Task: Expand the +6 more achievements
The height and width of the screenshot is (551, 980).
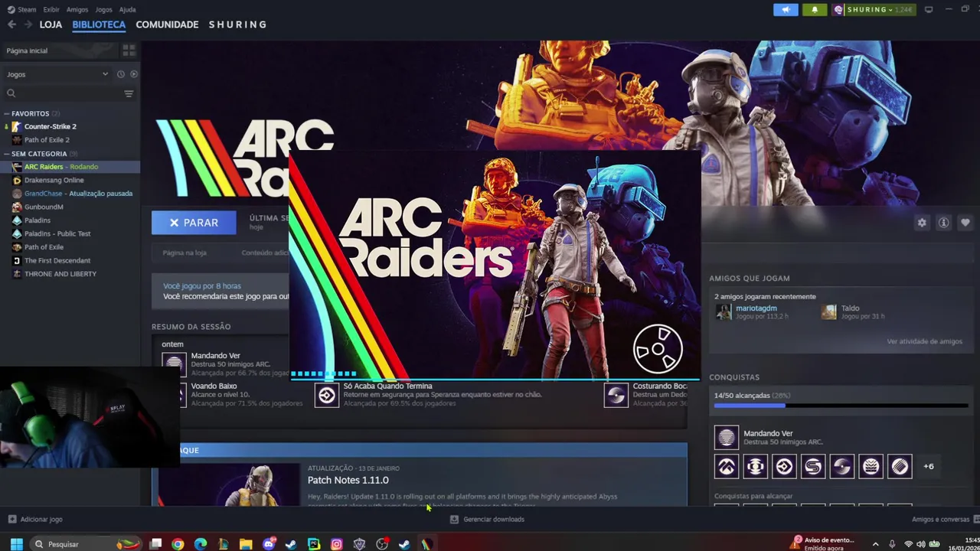Action: (x=929, y=466)
